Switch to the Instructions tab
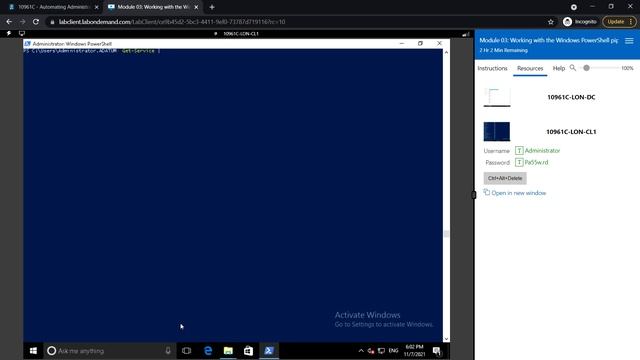 pos(492,68)
